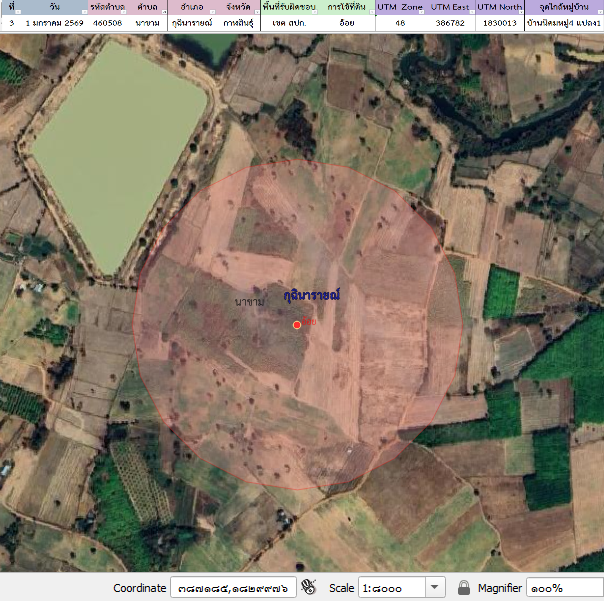Click the UTM North column header
Viewport: 606px width, 601px height.
tap(500, 7)
